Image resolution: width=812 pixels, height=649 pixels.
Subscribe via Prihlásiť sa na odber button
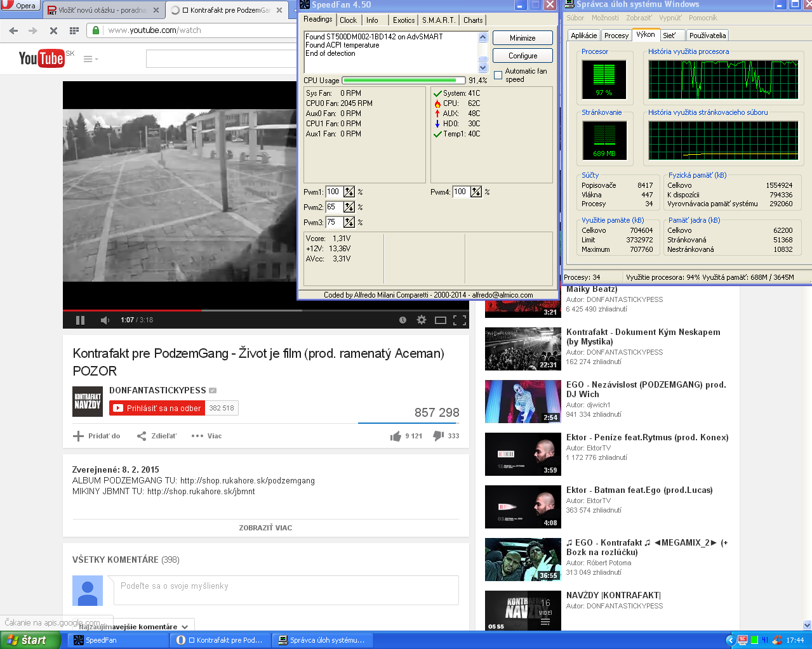pos(157,408)
